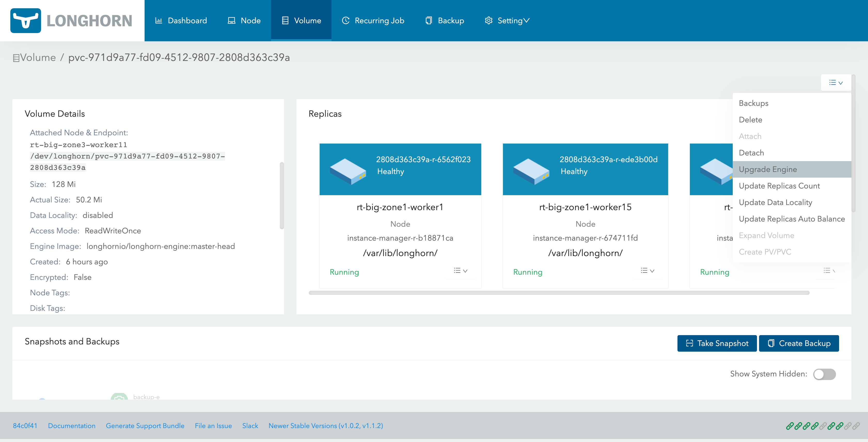Open actions dropdown for rt-big-zone1-worker15 replica
This screenshot has height=442, width=868.
tap(647, 271)
